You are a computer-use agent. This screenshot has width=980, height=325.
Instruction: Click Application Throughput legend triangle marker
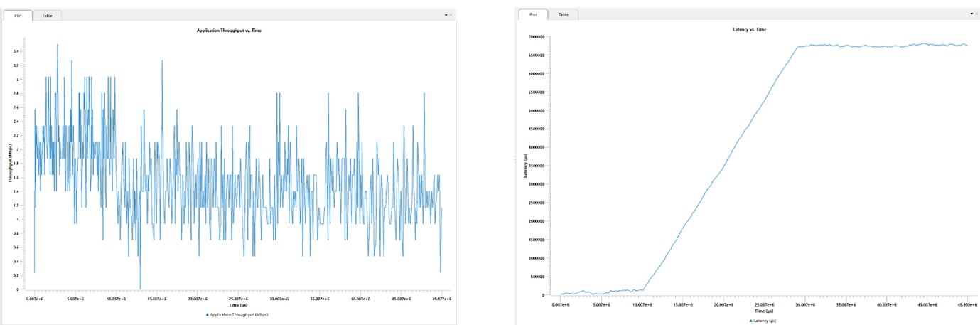coord(208,314)
